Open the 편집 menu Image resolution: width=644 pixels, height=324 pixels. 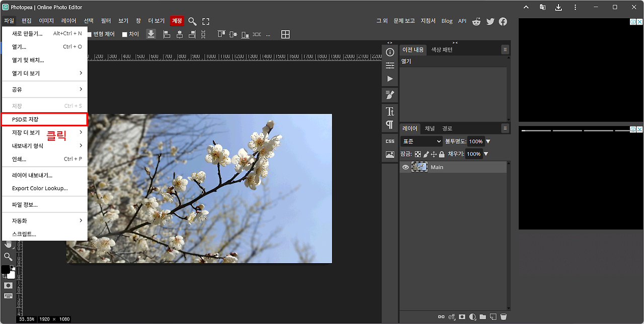(x=27, y=21)
